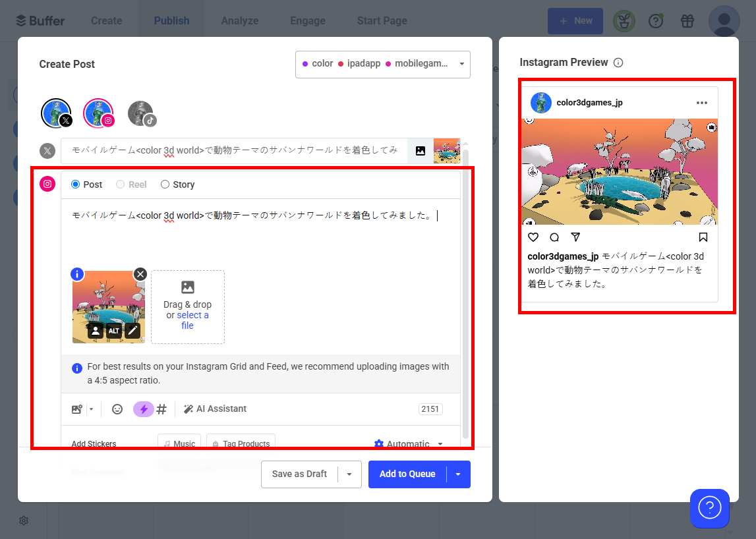Click the pink Instagram icon beside composer
Viewport: 756px width, 539px height.
47,184
